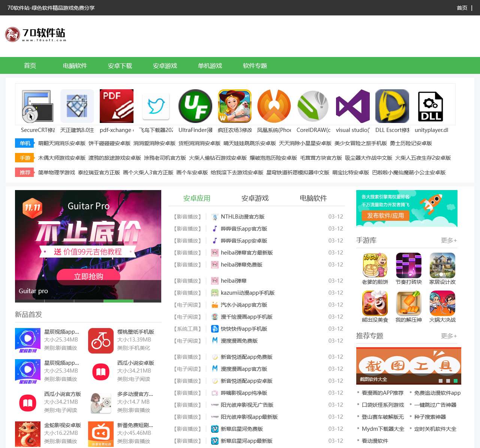Open the 截图工具 topic banner
Screen dimensions: 480x448
[409, 366]
